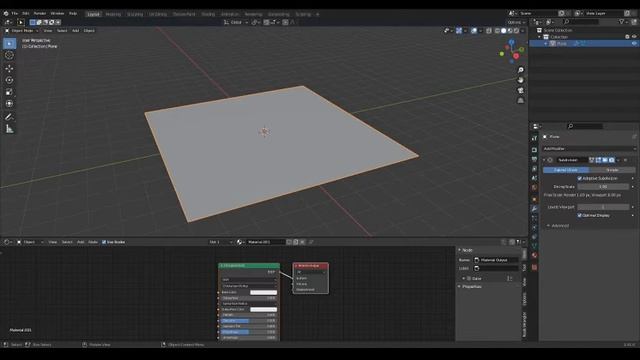Open the viewport Options dropdown

[516, 22]
